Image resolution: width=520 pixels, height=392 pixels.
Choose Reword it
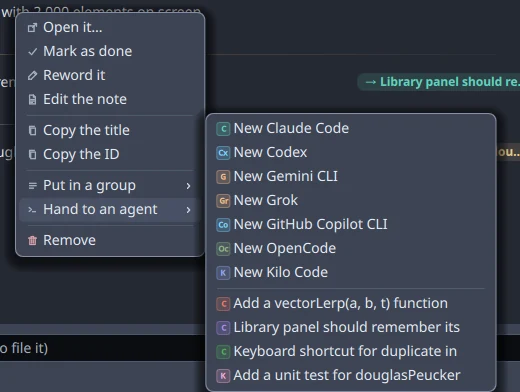110,75
